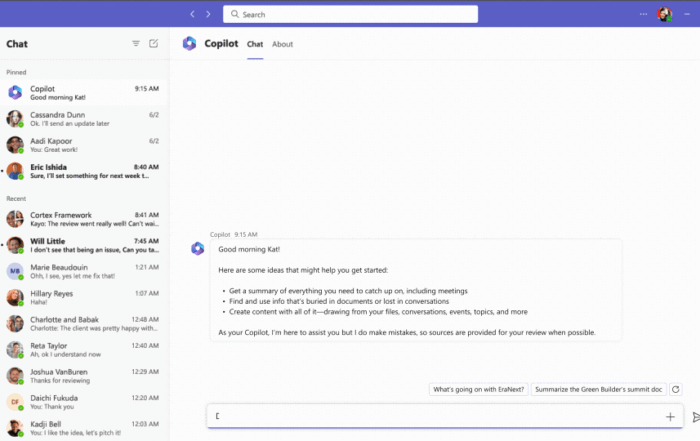700x441 pixels.
Task: Click the 'Recent' section label
Action: click(x=16, y=198)
